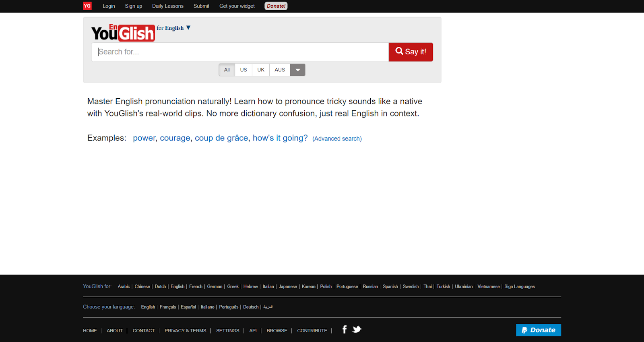Image resolution: width=644 pixels, height=342 pixels.
Task: Open YouGlish for French
Action: pyautogui.click(x=196, y=286)
